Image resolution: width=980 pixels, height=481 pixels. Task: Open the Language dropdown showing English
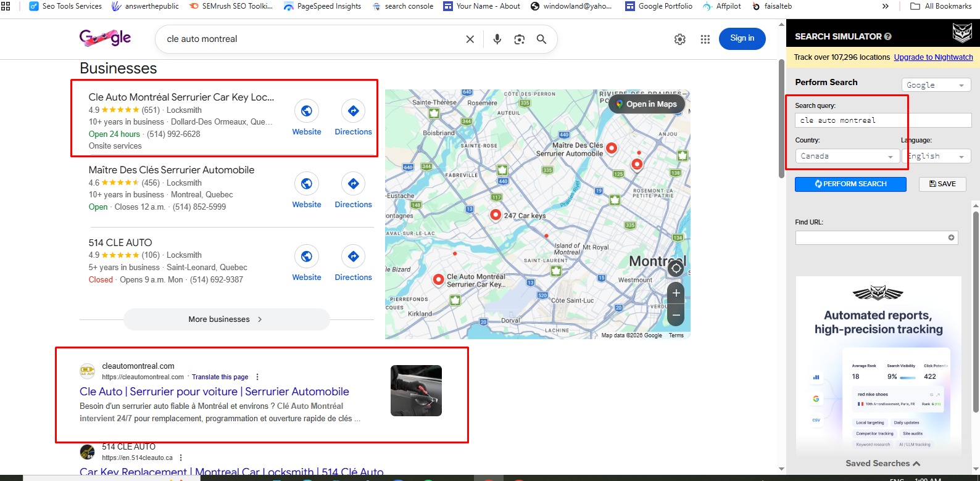(937, 157)
